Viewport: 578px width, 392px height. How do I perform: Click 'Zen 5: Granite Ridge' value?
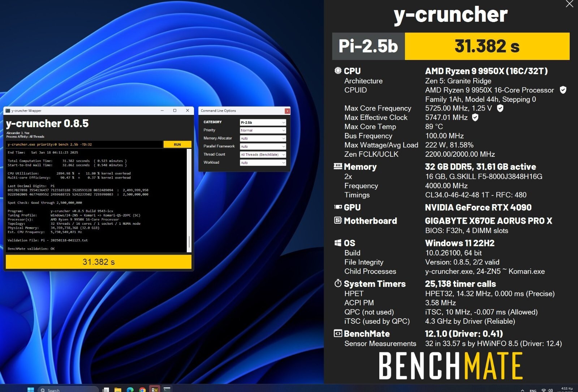458,81
